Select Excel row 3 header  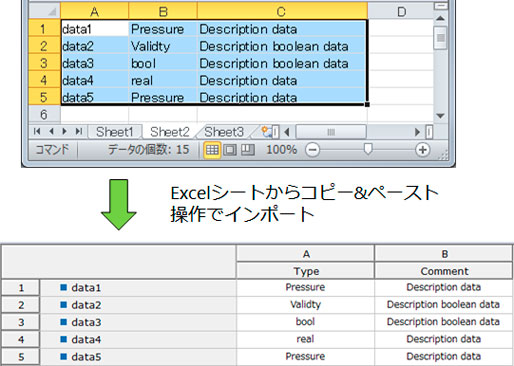[45, 63]
